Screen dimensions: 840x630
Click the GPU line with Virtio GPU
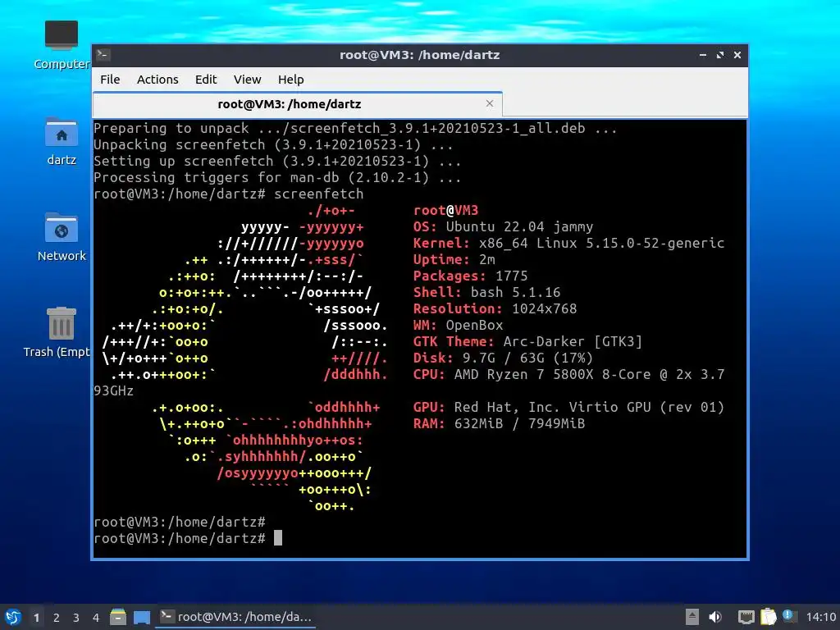568,407
